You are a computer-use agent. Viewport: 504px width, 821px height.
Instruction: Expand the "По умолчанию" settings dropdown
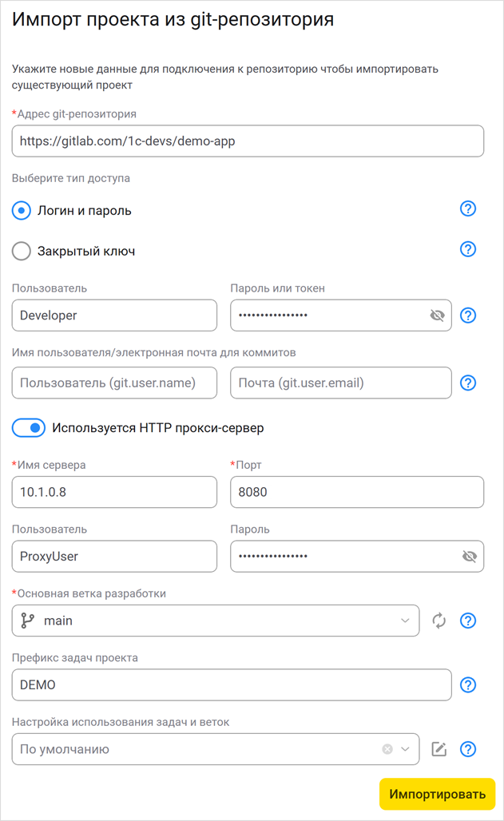coord(407,749)
